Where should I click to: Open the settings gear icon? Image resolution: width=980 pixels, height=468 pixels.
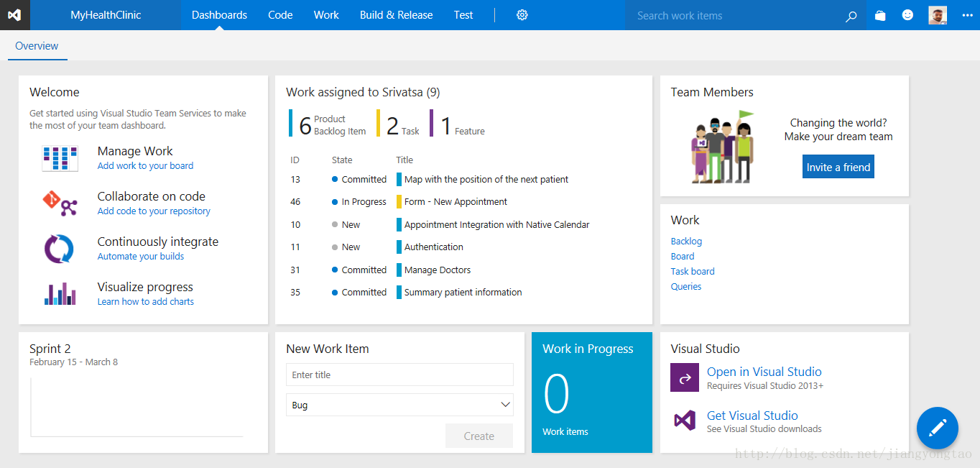tap(522, 15)
